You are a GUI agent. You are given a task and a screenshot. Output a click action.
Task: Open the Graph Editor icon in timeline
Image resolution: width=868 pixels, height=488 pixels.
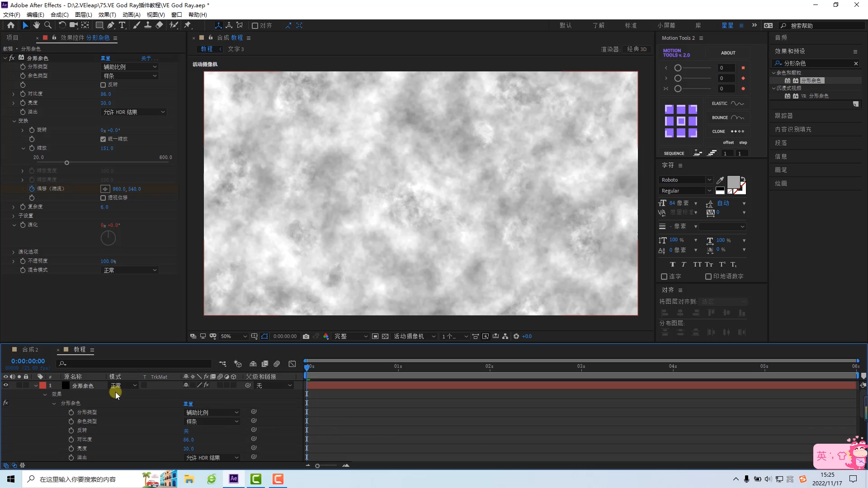pos(292,364)
